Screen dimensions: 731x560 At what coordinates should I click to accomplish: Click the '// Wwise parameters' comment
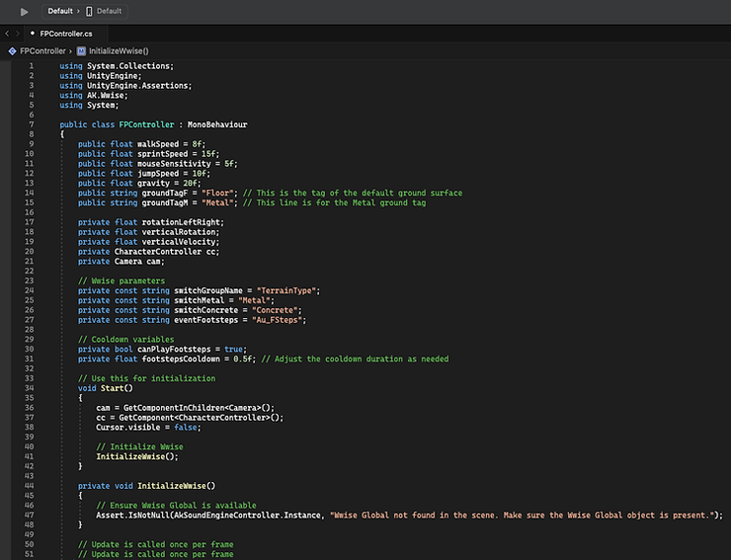pos(122,280)
